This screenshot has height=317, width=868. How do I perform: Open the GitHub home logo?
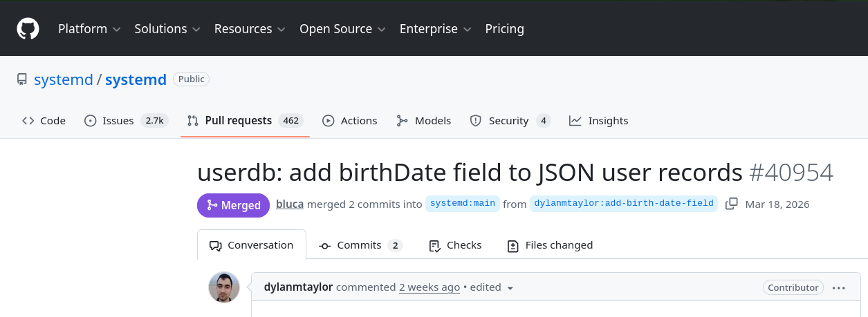click(x=28, y=29)
